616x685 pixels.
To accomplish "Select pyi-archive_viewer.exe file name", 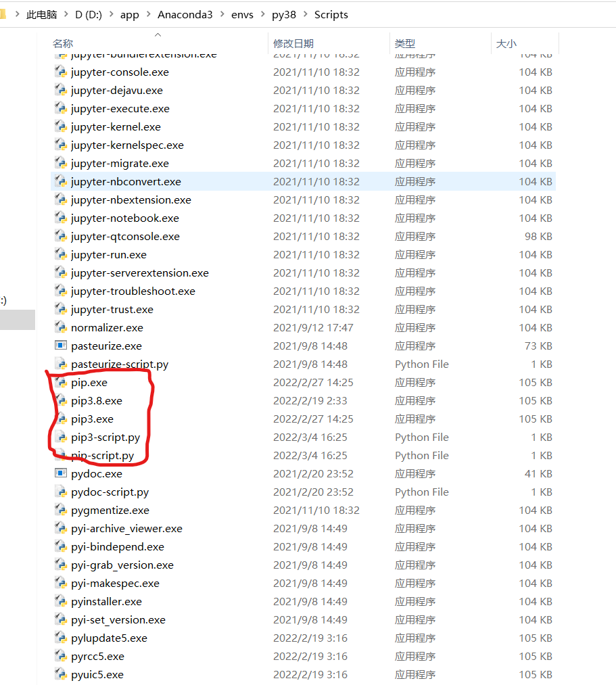I will click(x=126, y=529).
